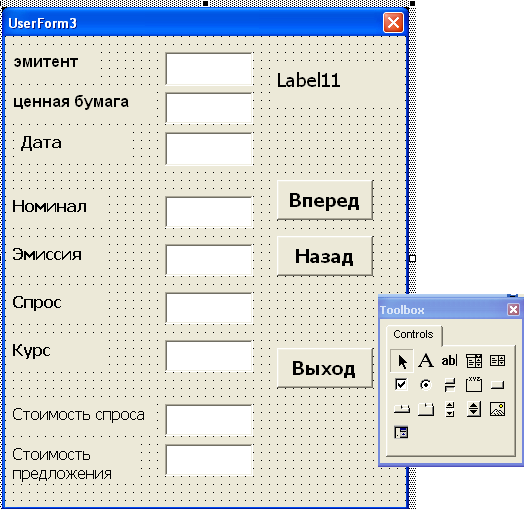This screenshot has width=524, height=509.
Task: Select the CommandButton control tool
Action: tap(498, 385)
